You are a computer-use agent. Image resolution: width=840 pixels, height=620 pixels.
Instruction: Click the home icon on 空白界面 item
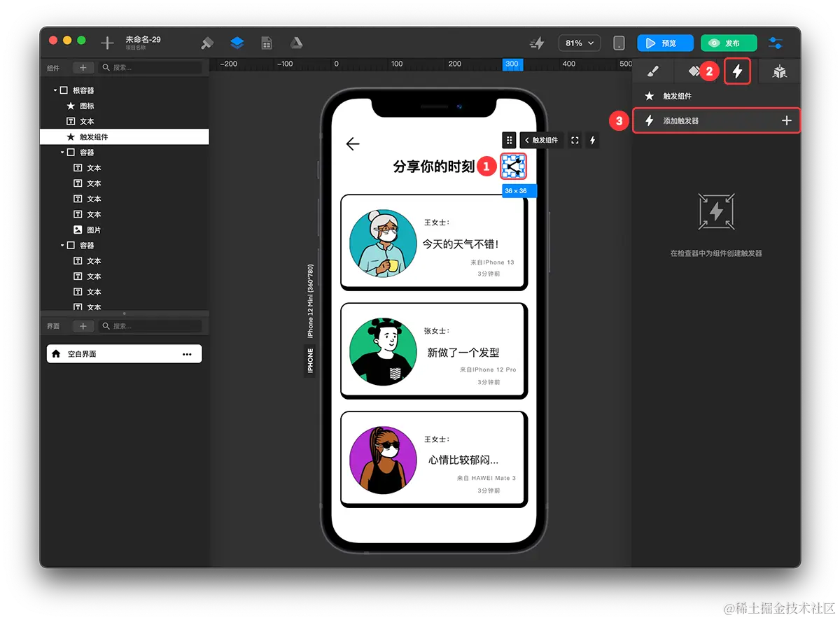tap(57, 354)
